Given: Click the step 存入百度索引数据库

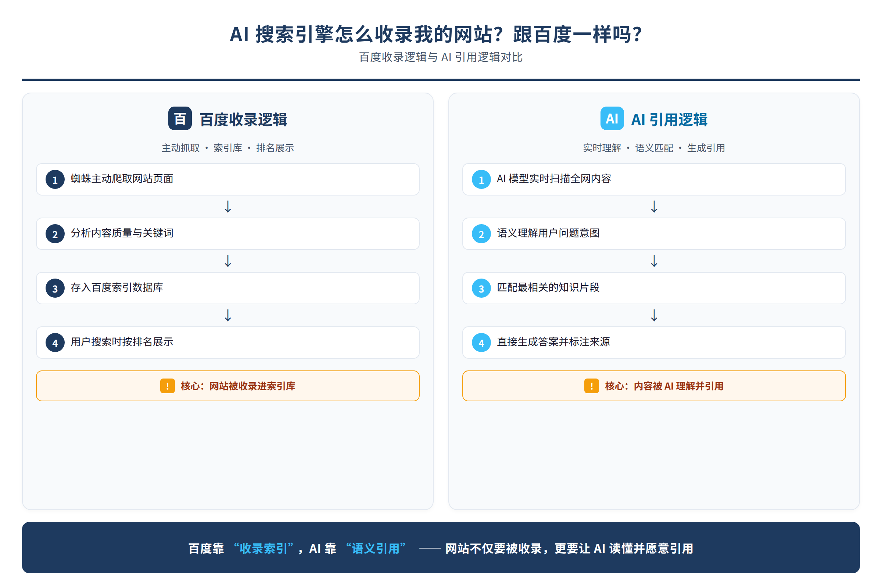Looking at the screenshot, I should tap(227, 288).
